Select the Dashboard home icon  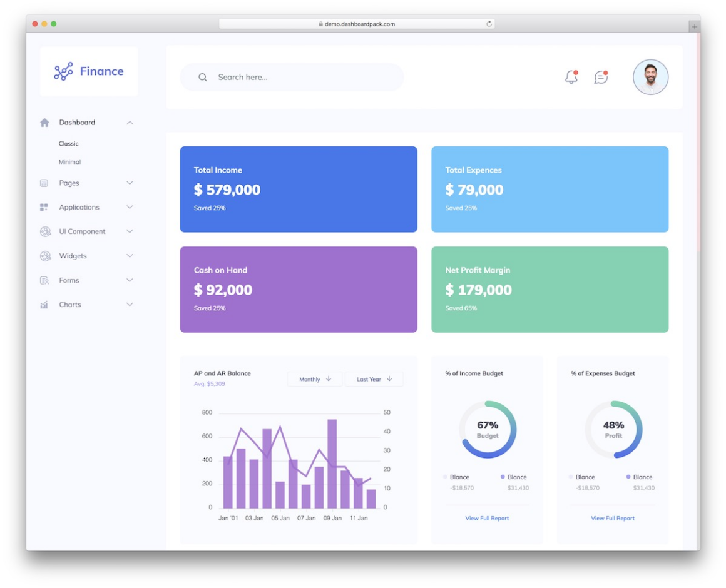click(44, 122)
